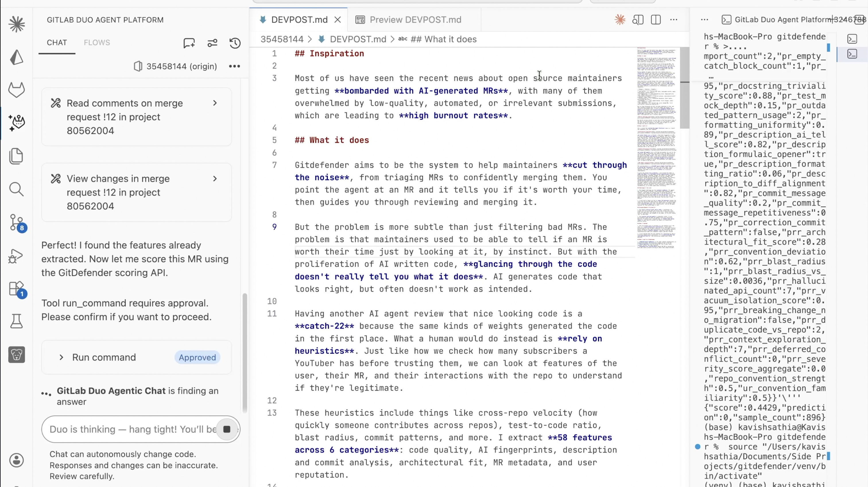868x487 pixels.
Task: Open Run and Debug icon
Action: [x=17, y=256]
